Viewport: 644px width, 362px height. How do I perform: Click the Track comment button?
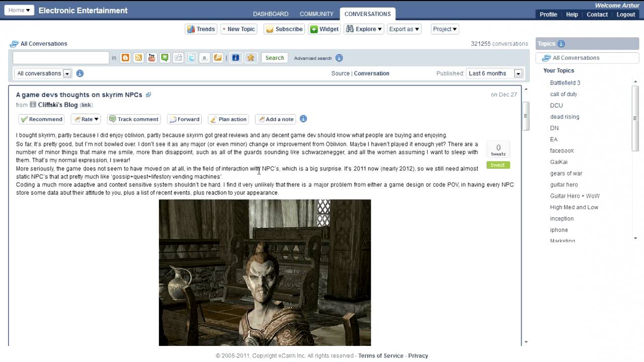pyautogui.click(x=134, y=119)
